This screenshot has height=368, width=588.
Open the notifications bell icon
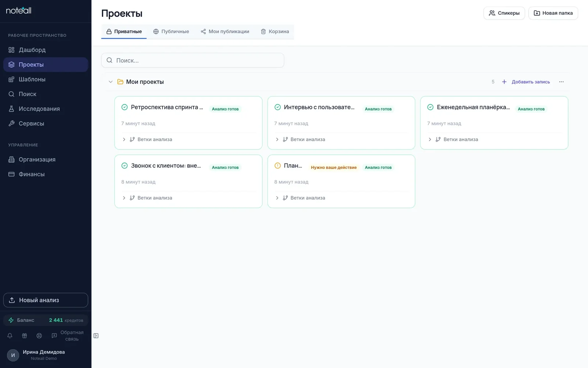pos(10,336)
